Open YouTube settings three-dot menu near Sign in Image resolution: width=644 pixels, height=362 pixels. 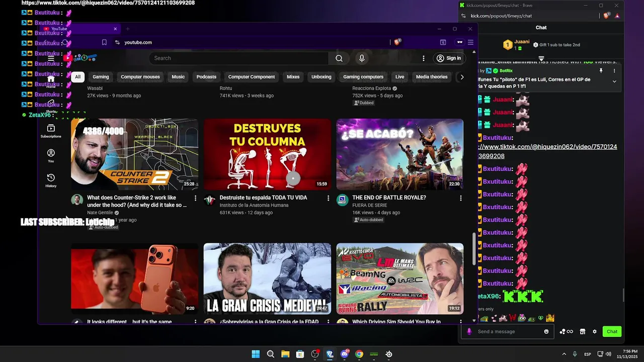click(x=424, y=58)
